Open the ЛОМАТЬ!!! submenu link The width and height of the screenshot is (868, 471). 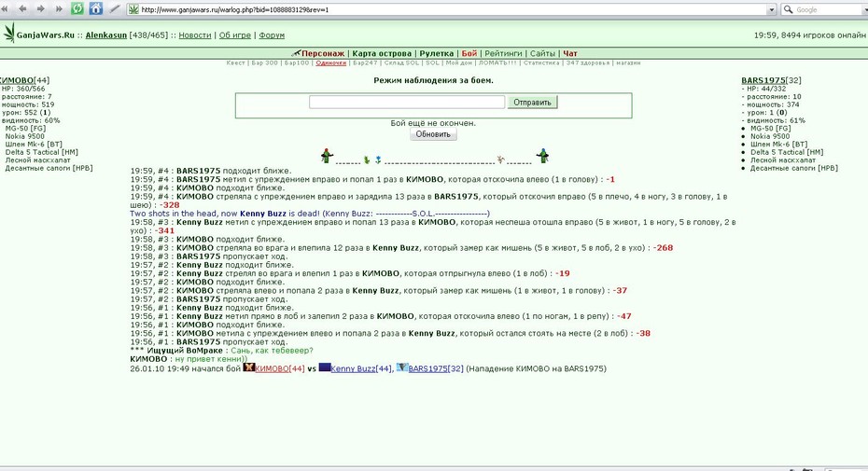point(497,63)
